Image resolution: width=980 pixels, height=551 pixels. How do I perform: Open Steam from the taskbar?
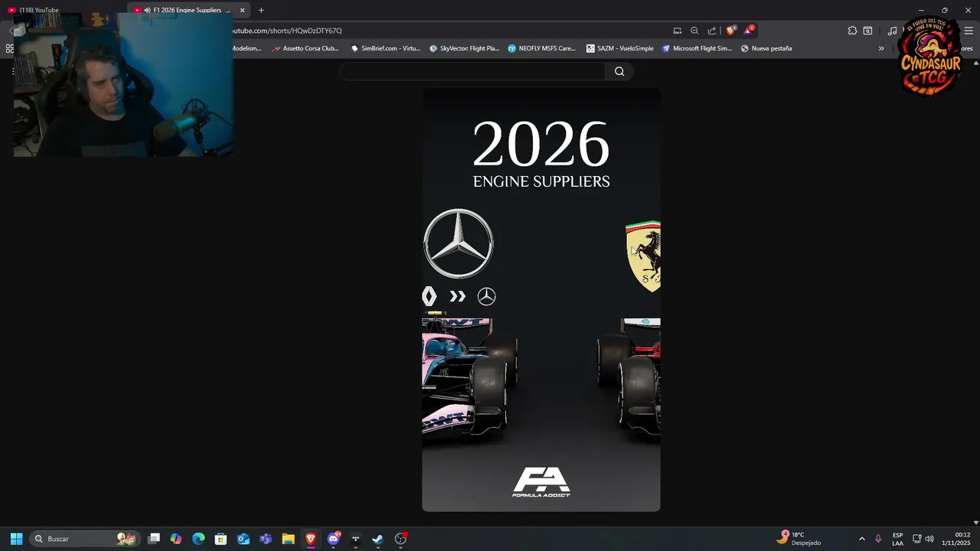[x=377, y=539]
